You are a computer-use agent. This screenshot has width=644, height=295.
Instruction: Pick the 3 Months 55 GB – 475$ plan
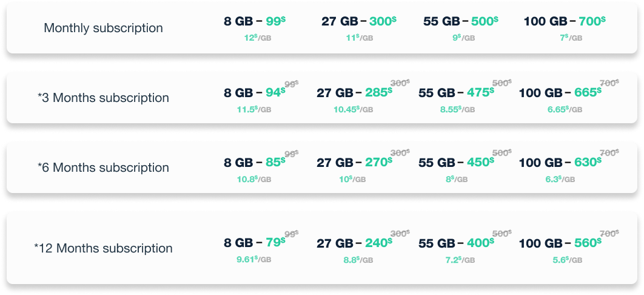tap(456, 93)
